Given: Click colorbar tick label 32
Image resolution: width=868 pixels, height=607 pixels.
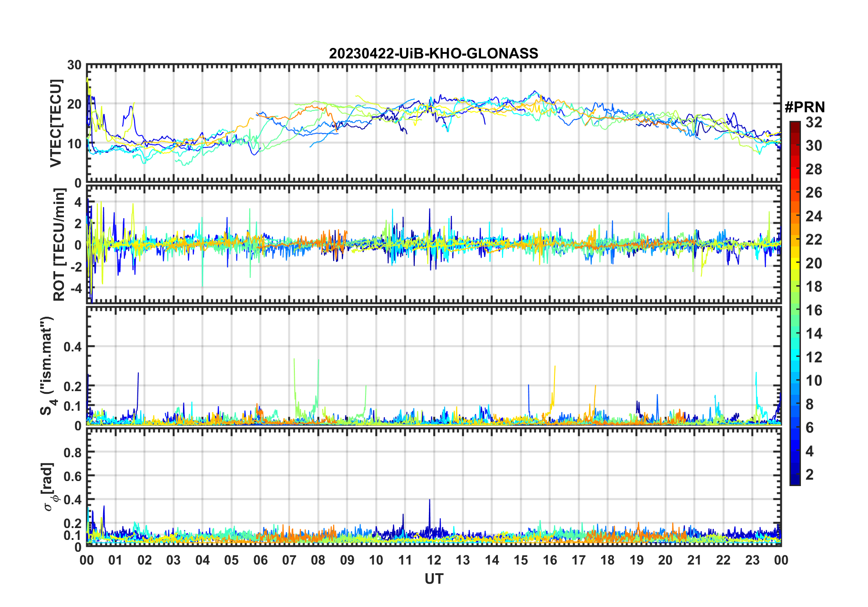Looking at the screenshot, I should click(814, 122).
